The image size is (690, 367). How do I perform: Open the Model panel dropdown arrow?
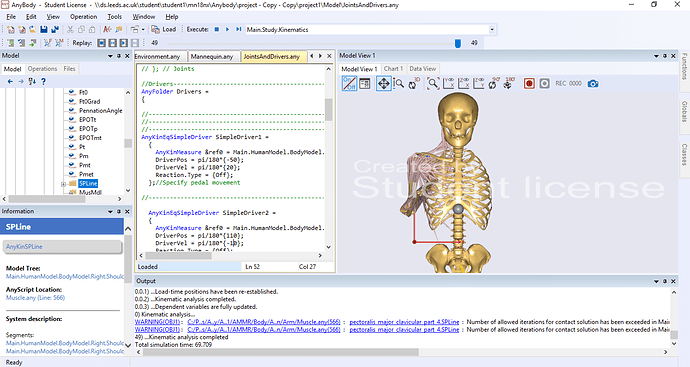[110, 56]
